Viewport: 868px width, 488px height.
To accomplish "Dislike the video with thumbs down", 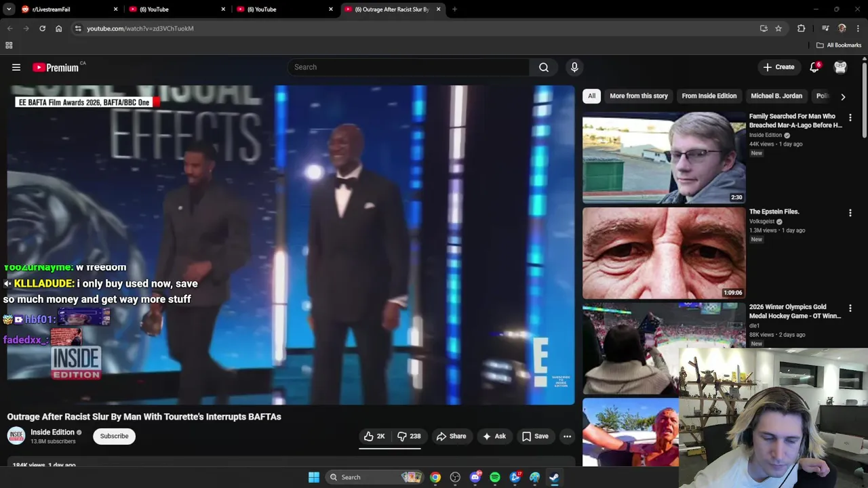I will (409, 436).
